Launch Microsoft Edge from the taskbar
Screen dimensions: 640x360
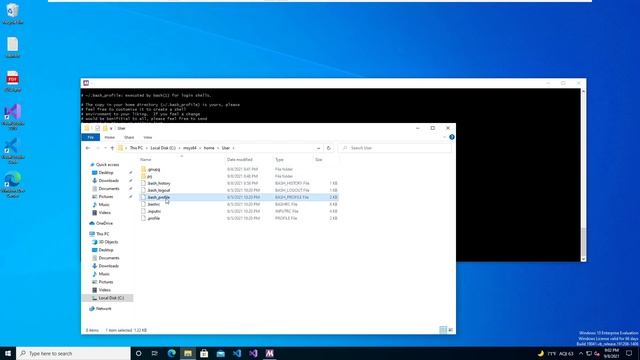tap(171, 353)
